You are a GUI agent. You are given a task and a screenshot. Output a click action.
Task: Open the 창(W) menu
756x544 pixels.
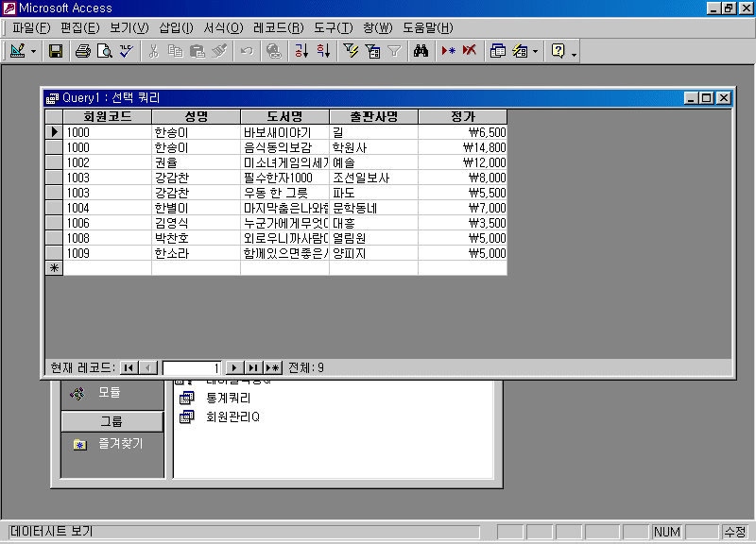click(378, 28)
